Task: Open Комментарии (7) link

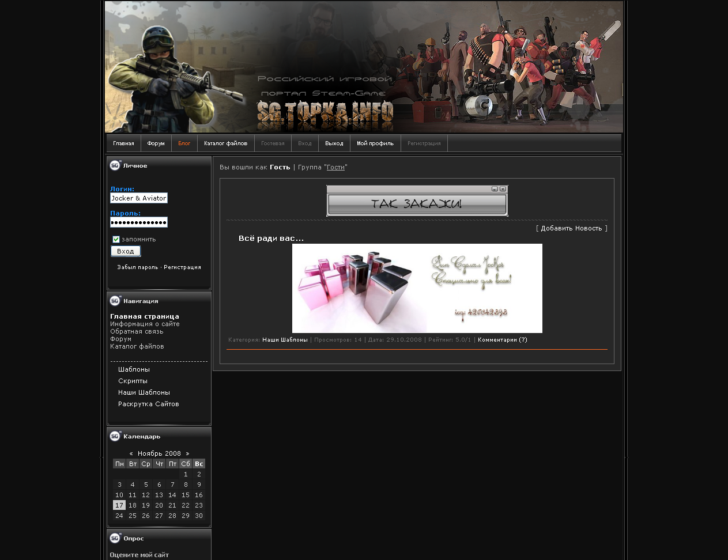Action: pos(503,340)
